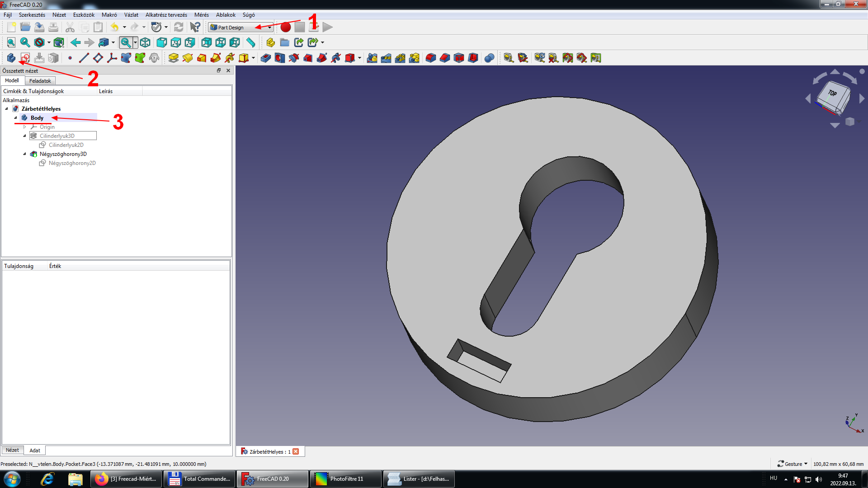Start macro recording with the red circle
Viewport: 868px width, 488px height.
click(x=285, y=27)
